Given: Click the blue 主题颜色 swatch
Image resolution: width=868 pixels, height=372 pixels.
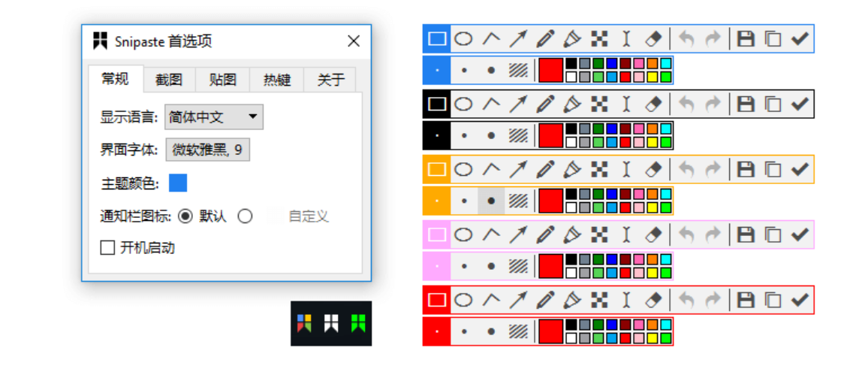Looking at the screenshot, I should (x=178, y=183).
